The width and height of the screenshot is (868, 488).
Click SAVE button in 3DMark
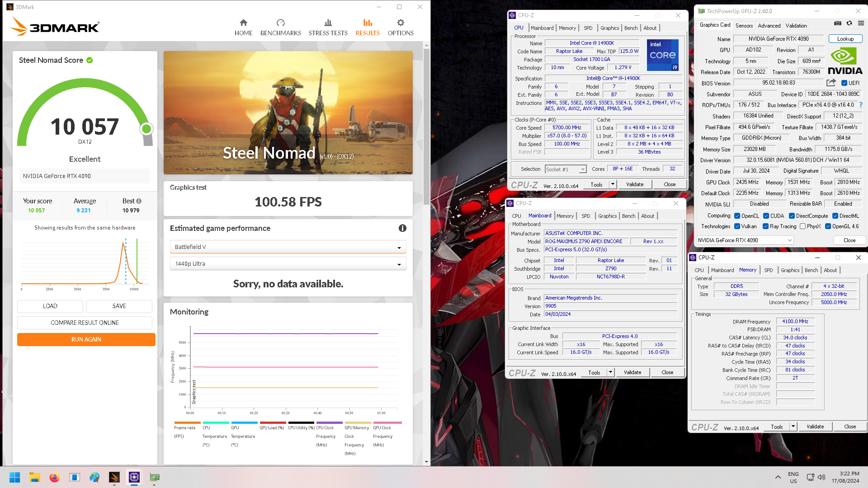click(119, 306)
